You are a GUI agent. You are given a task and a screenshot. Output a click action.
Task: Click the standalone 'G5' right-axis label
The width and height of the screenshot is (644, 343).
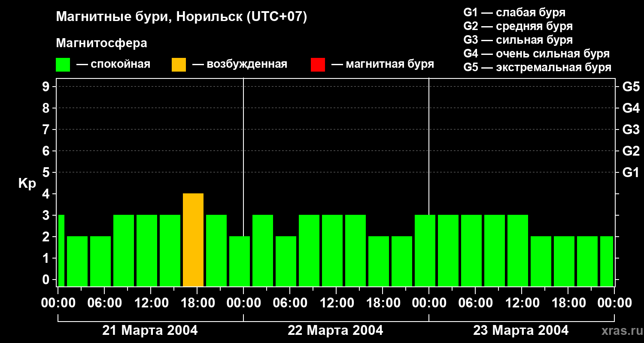(631, 87)
